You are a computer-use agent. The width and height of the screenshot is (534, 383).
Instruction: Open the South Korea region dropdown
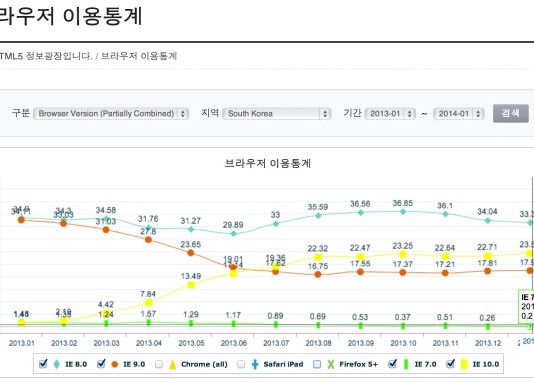(277, 113)
